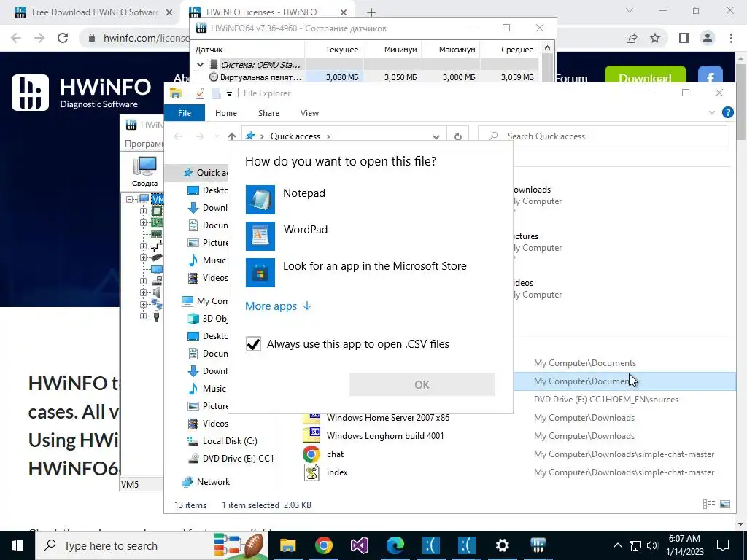The height and width of the screenshot is (560, 747).
Task: Refresh the Quick access location
Action: pyautogui.click(x=458, y=136)
